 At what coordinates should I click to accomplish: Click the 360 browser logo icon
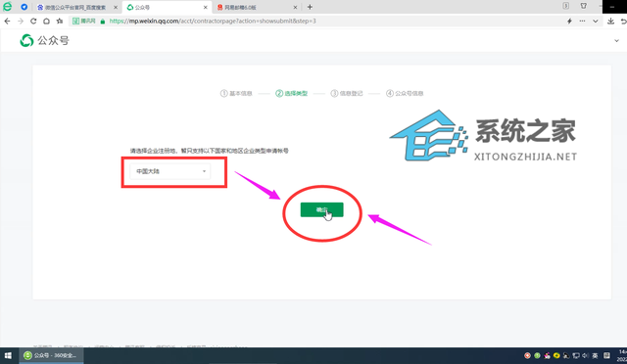[7, 7]
